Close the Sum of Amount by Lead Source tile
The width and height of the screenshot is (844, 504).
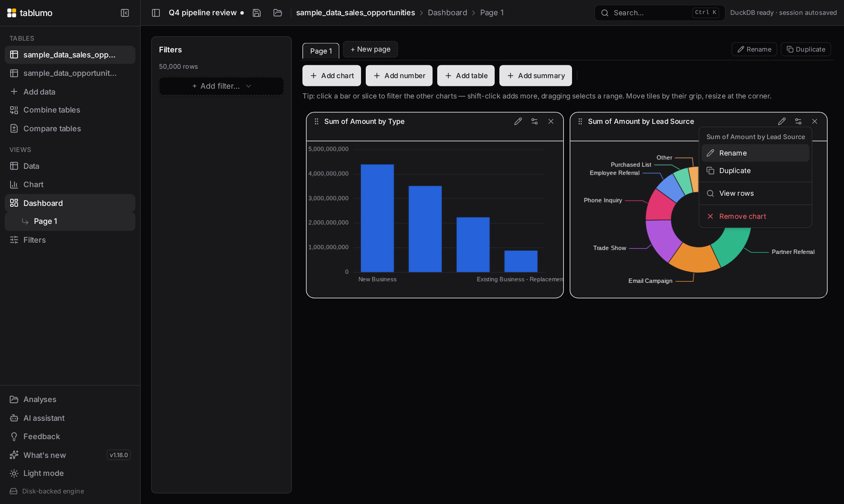point(815,122)
